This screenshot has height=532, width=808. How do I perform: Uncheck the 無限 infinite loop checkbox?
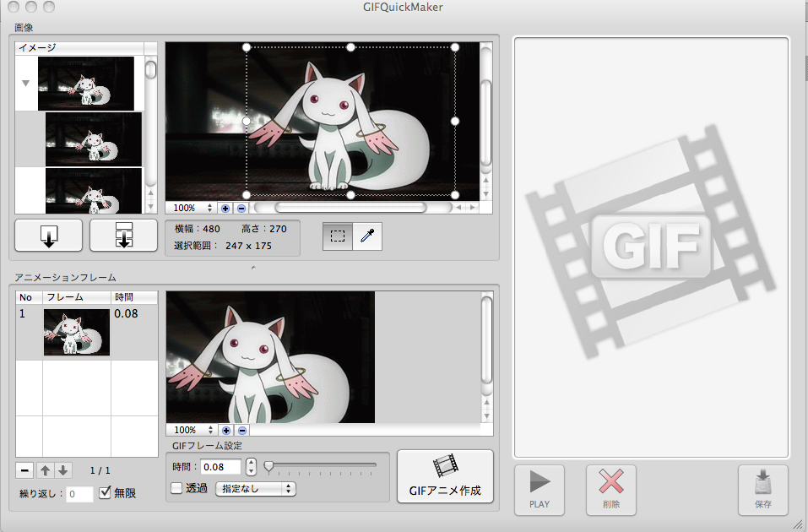[105, 492]
